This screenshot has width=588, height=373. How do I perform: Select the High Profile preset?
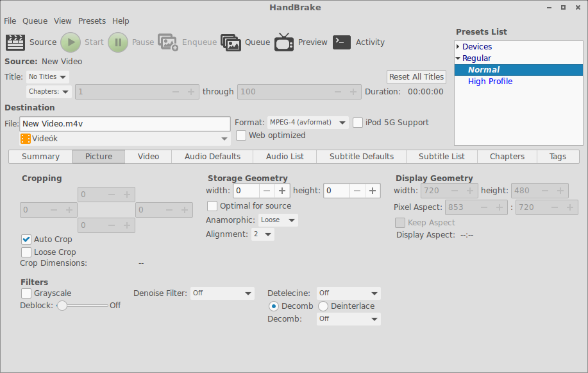pyautogui.click(x=490, y=82)
